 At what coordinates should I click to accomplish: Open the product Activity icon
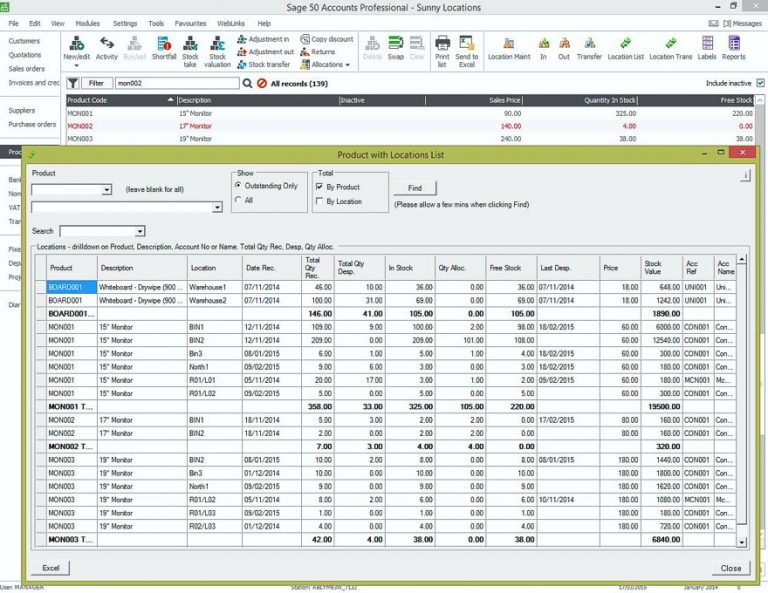106,48
